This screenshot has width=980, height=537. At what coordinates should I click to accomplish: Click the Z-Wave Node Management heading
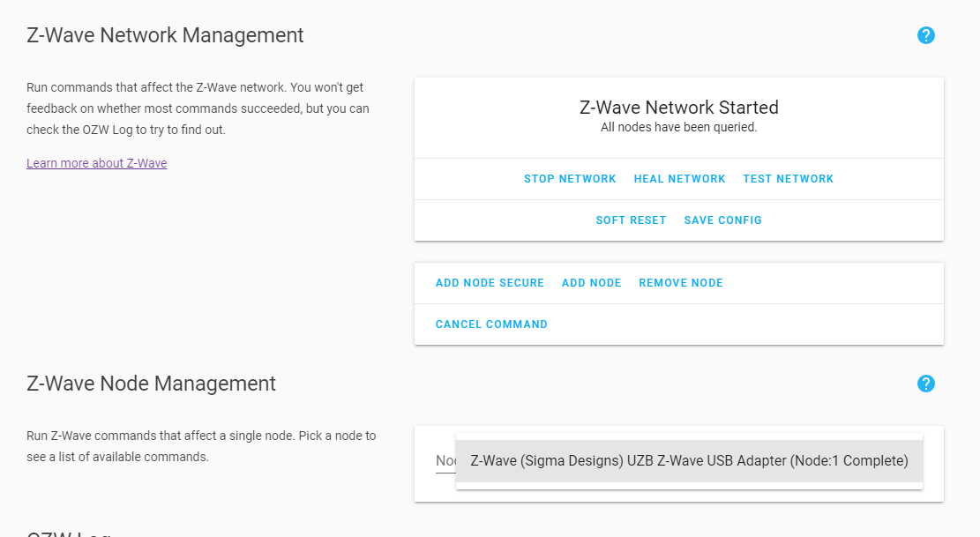[152, 384]
